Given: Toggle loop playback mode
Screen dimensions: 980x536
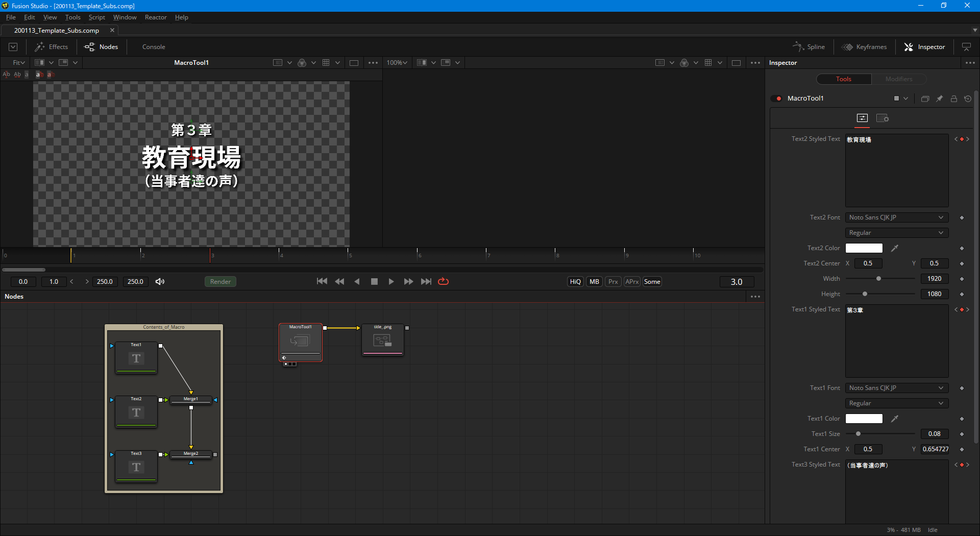Looking at the screenshot, I should 444,282.
